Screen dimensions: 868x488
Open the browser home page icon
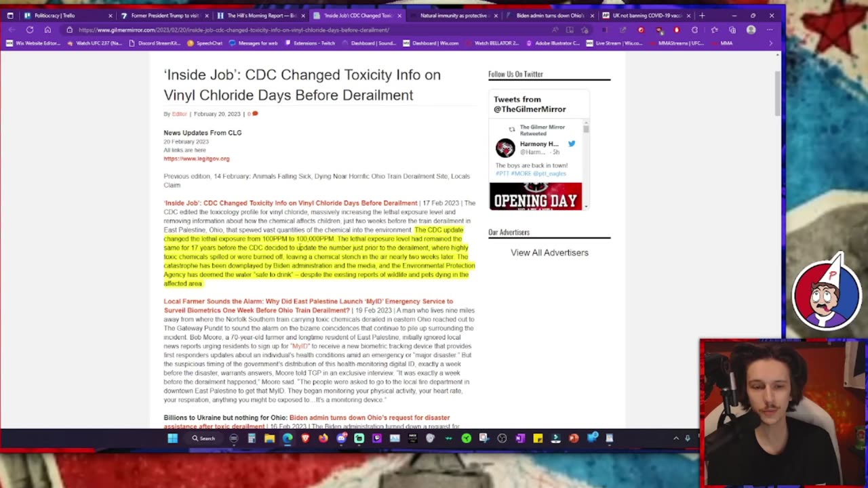[47, 30]
